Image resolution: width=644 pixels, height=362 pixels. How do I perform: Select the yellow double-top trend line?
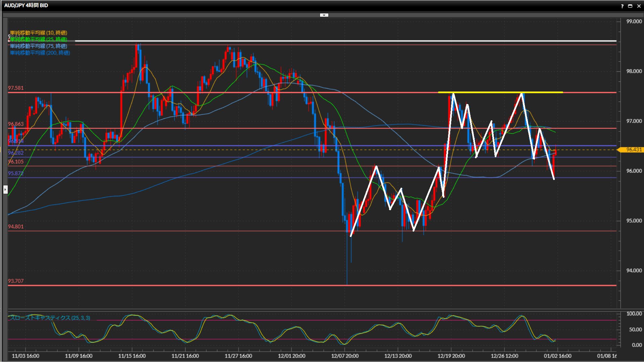point(486,92)
